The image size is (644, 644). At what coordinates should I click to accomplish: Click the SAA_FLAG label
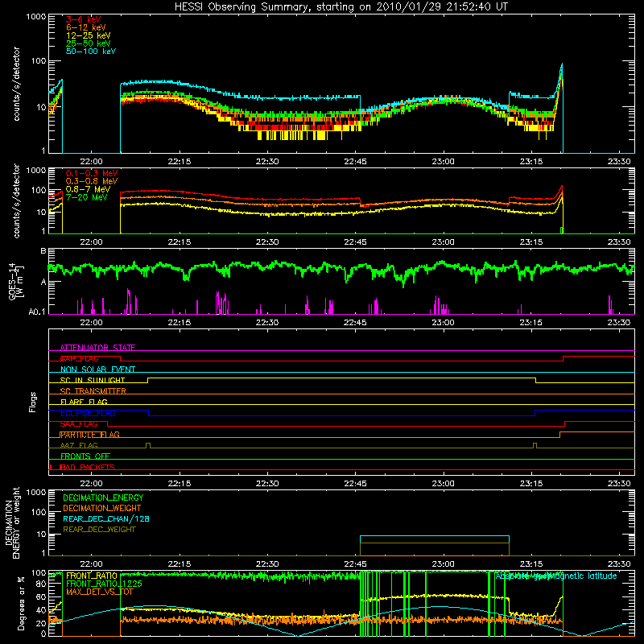point(79,424)
